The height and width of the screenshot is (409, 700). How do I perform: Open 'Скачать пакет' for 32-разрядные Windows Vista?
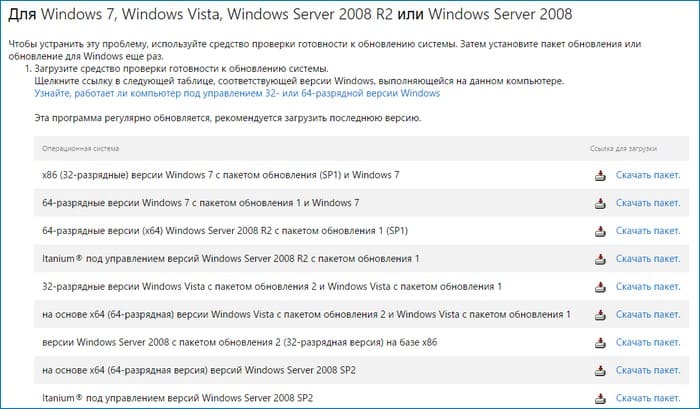[x=648, y=287]
